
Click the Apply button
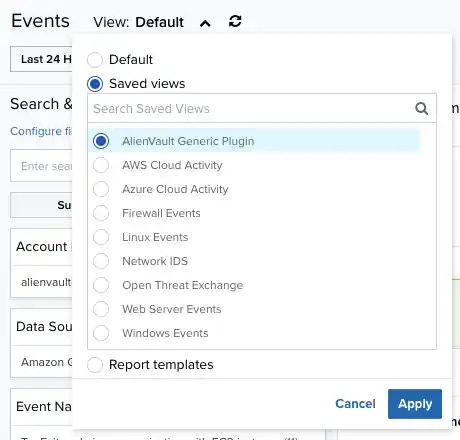click(x=415, y=404)
